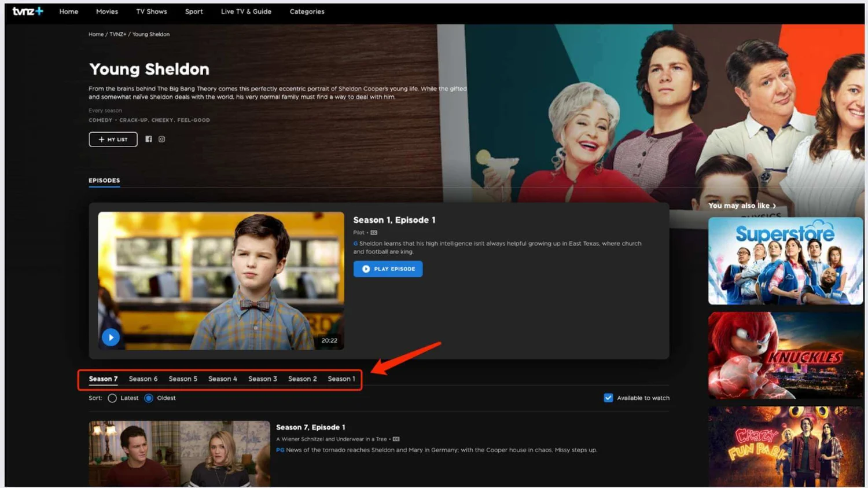Switch to Season 5 tab

point(183,379)
